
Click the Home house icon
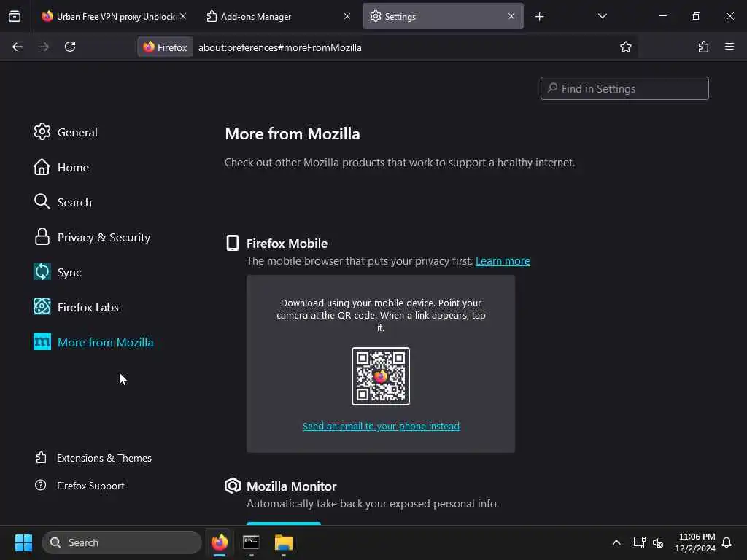42,167
